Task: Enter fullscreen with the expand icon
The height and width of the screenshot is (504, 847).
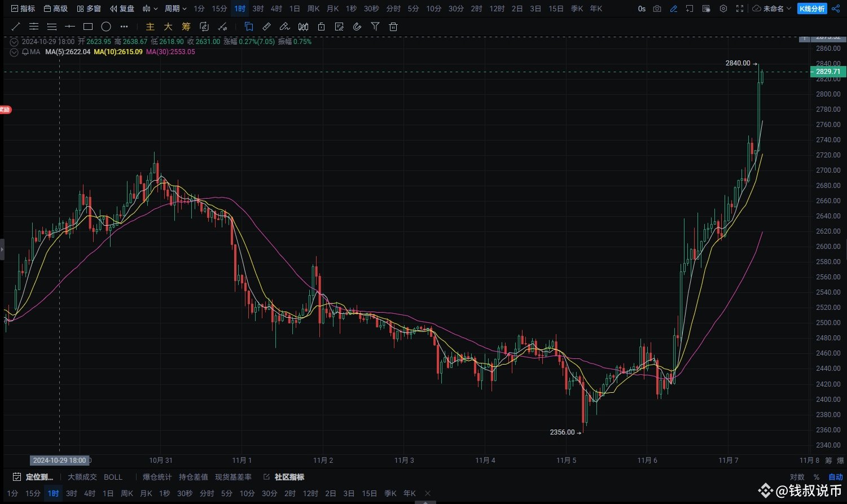Action: (740, 8)
